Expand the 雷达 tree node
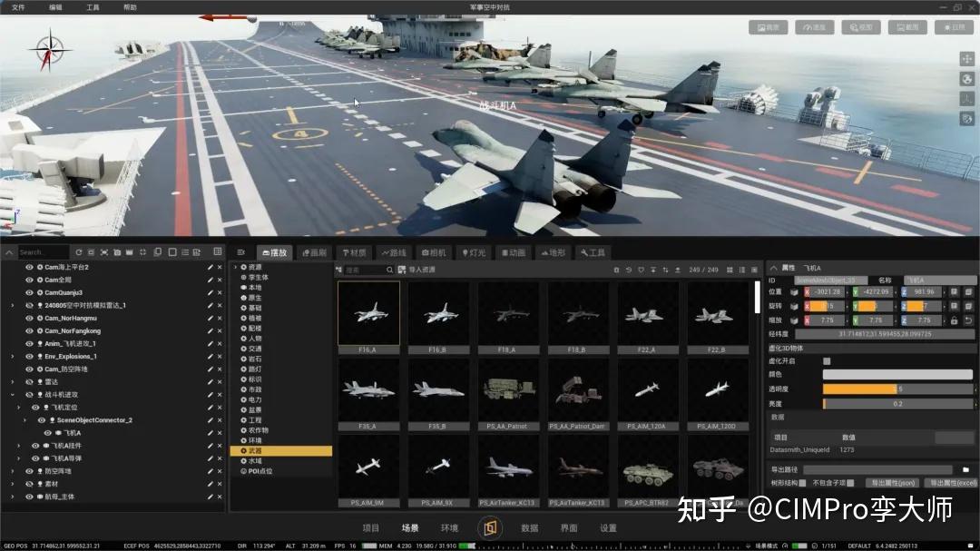The height and width of the screenshot is (551, 980). (12, 381)
